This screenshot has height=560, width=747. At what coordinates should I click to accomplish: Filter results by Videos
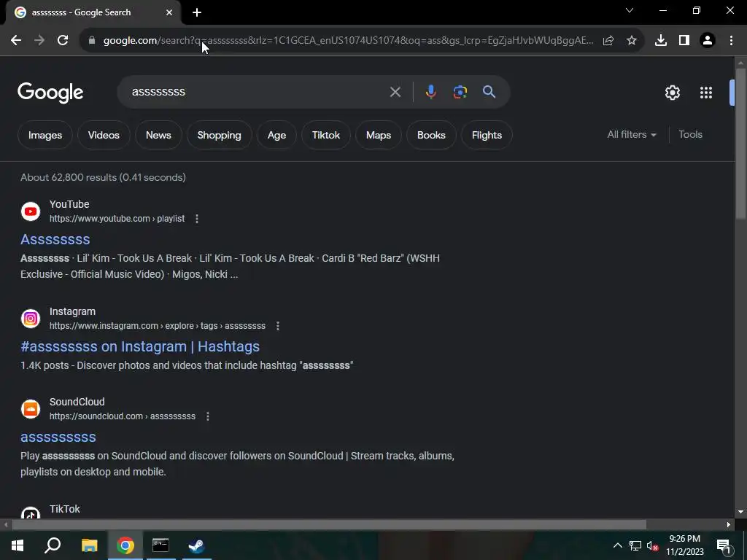(x=104, y=135)
